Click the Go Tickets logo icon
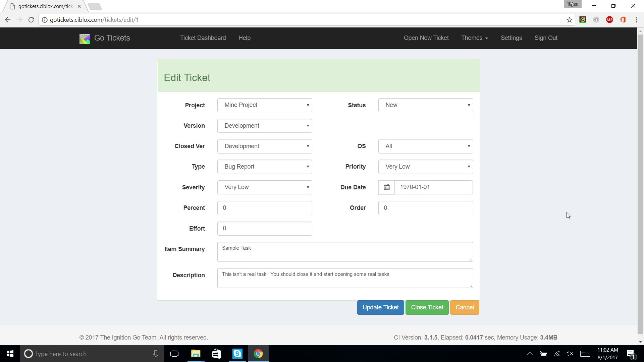Screen dimensions: 644x362 [x=85, y=39]
